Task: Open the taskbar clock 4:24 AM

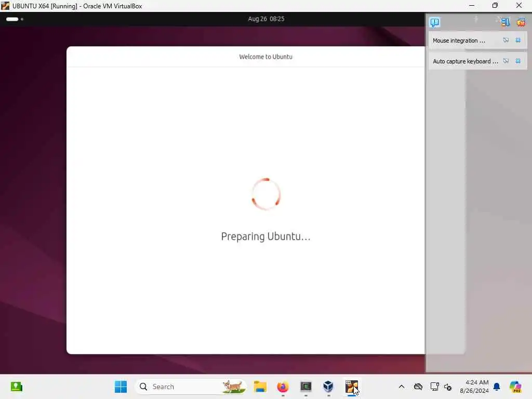Action: tap(474, 387)
